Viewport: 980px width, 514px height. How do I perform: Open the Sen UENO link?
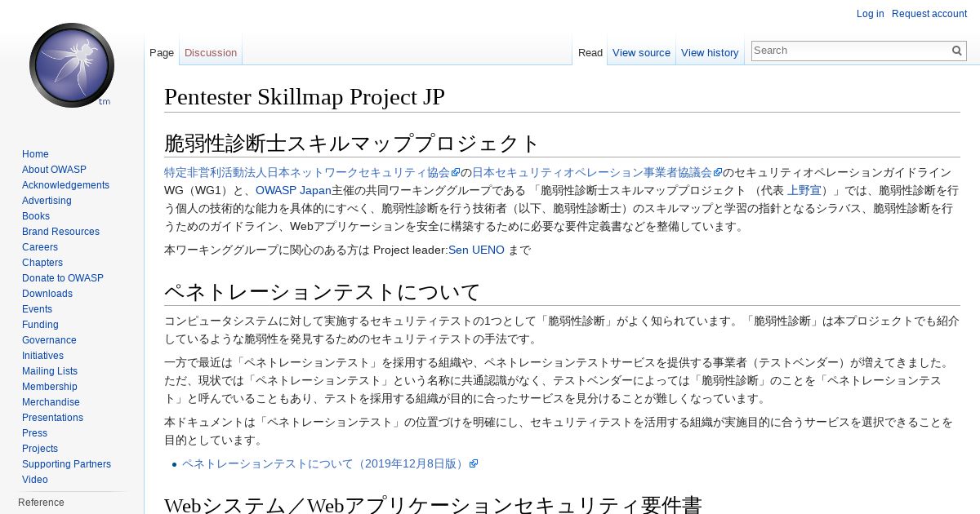[476, 250]
